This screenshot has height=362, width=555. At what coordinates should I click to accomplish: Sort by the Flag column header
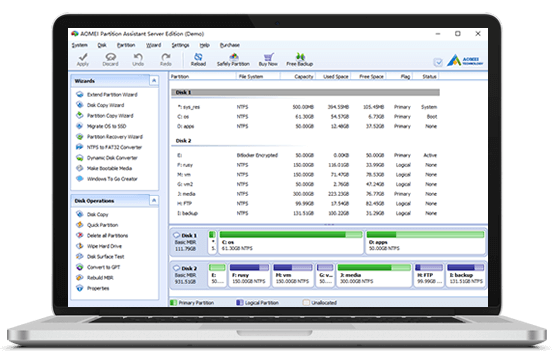click(399, 76)
